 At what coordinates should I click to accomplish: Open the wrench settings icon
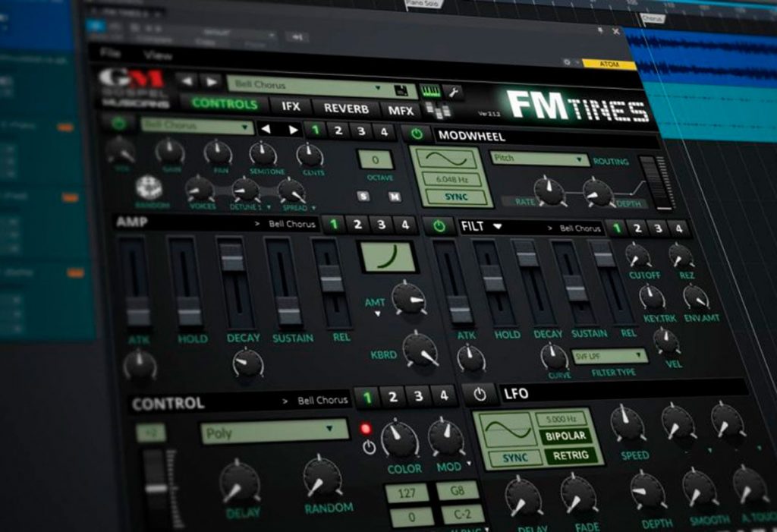[454, 92]
